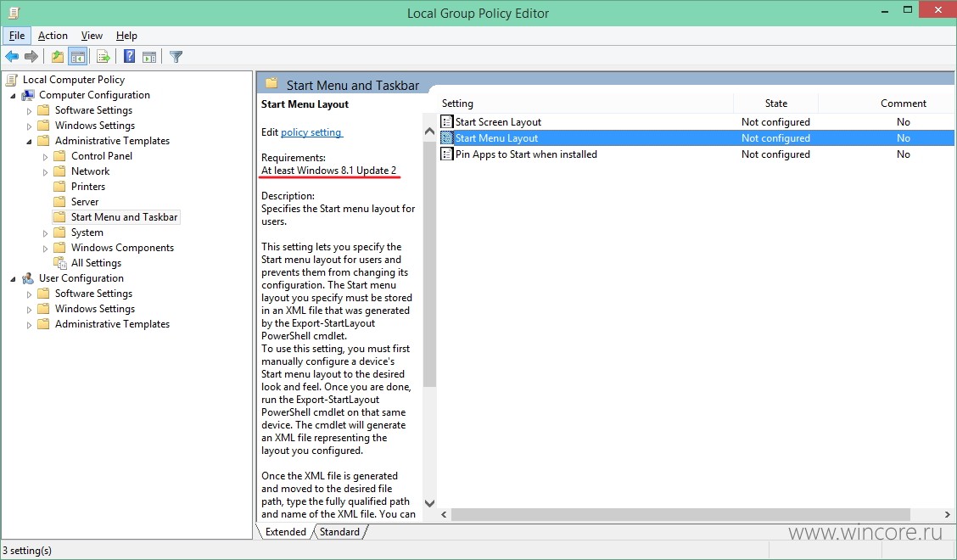Viewport: 957px width, 560px height.
Task: Switch to the Extended tab
Action: click(x=286, y=532)
